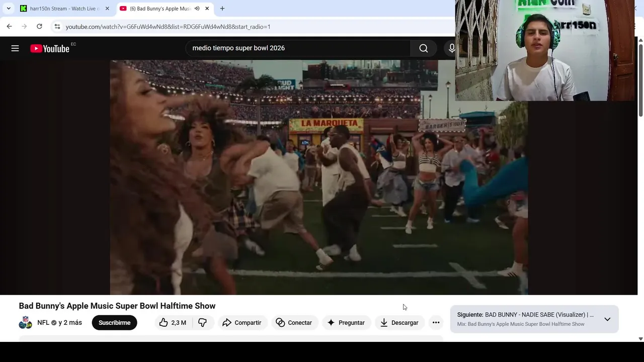644x362 pixels.
Task: Mute the tab via speaker icon
Action: coord(197,9)
